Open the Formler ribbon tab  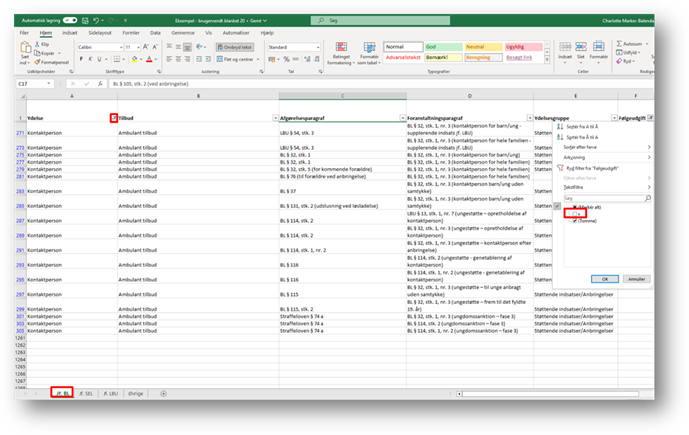pyautogui.click(x=130, y=32)
